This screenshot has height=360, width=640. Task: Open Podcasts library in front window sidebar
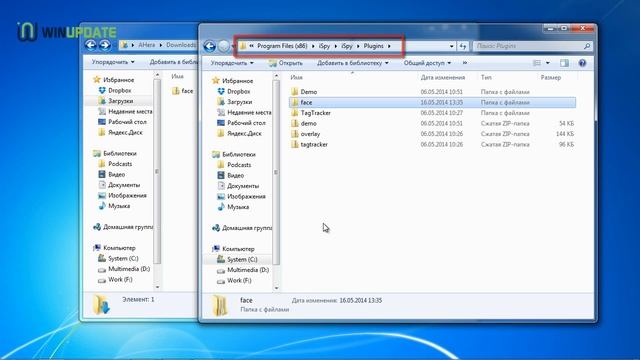click(239, 165)
